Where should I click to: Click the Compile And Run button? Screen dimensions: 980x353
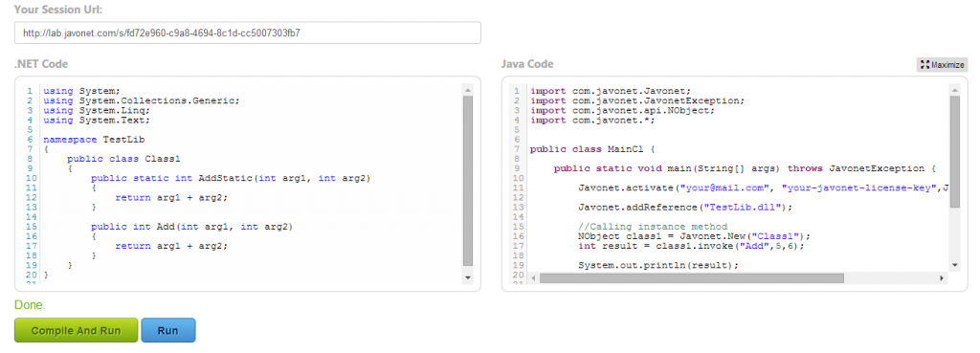(77, 330)
